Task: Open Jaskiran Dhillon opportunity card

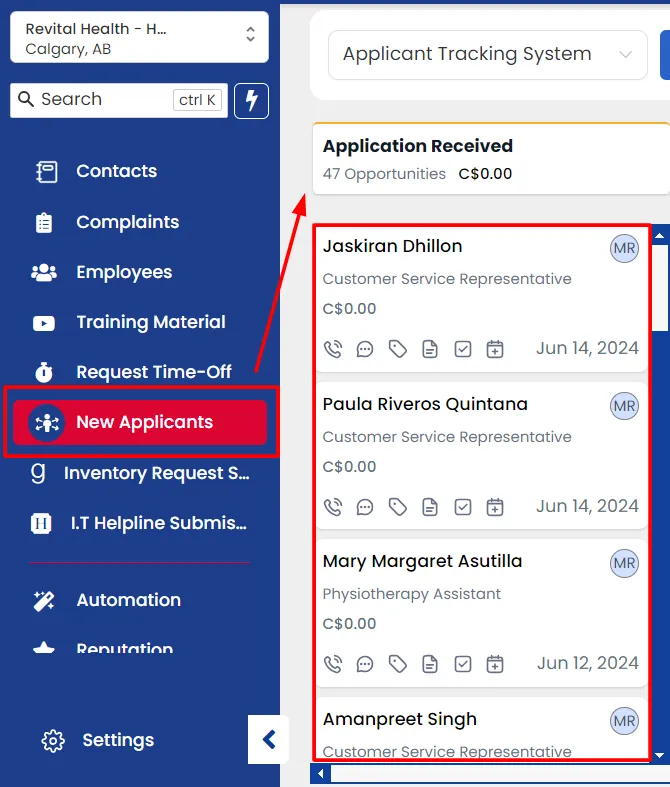Action: 481,300
